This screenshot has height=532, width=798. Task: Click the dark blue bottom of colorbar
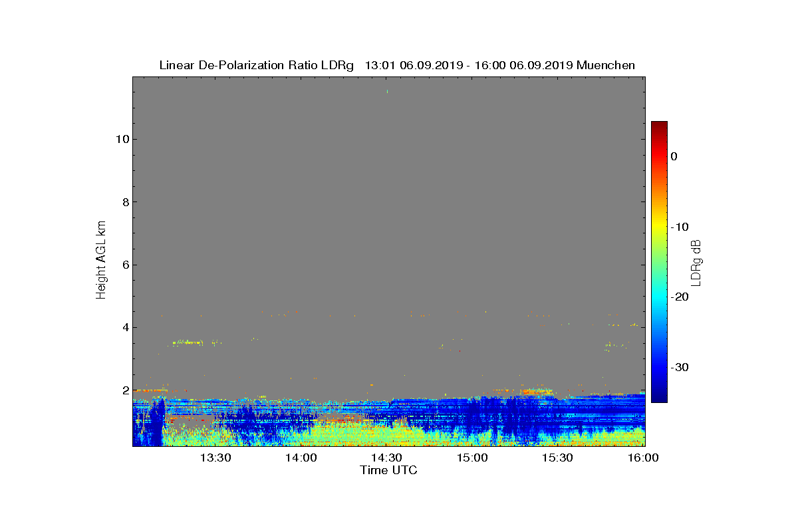click(659, 396)
